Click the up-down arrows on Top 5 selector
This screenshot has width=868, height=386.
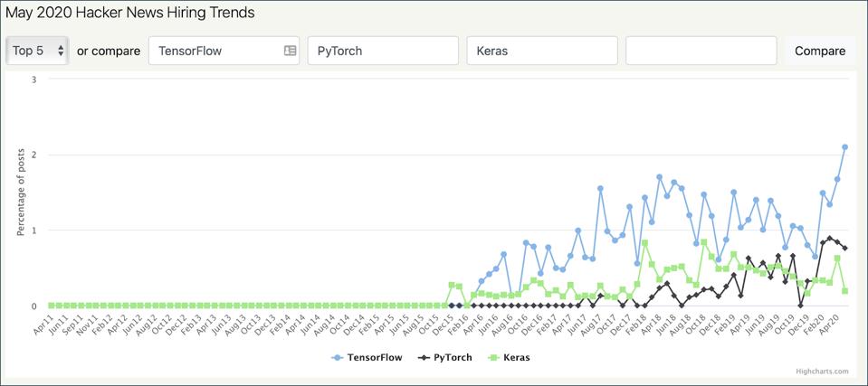click(61, 51)
